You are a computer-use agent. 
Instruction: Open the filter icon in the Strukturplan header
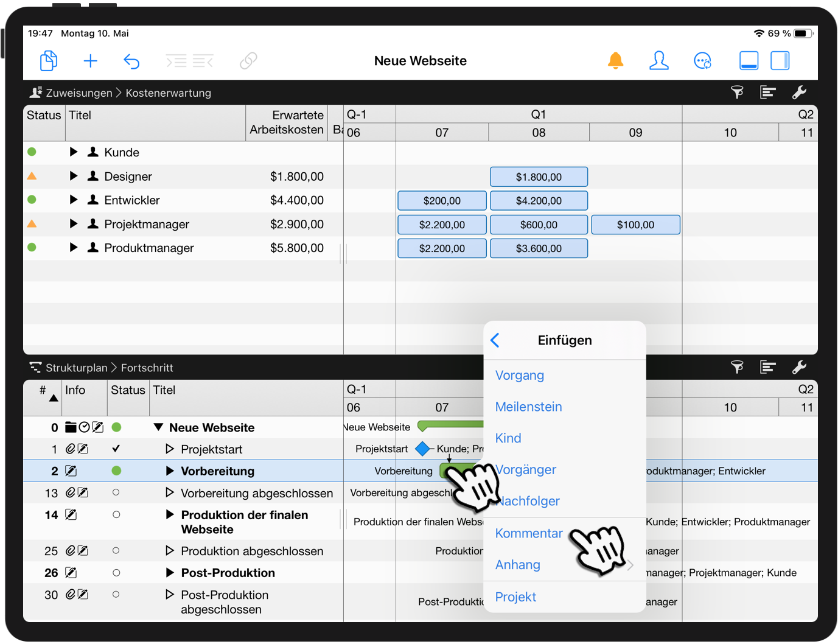738,367
